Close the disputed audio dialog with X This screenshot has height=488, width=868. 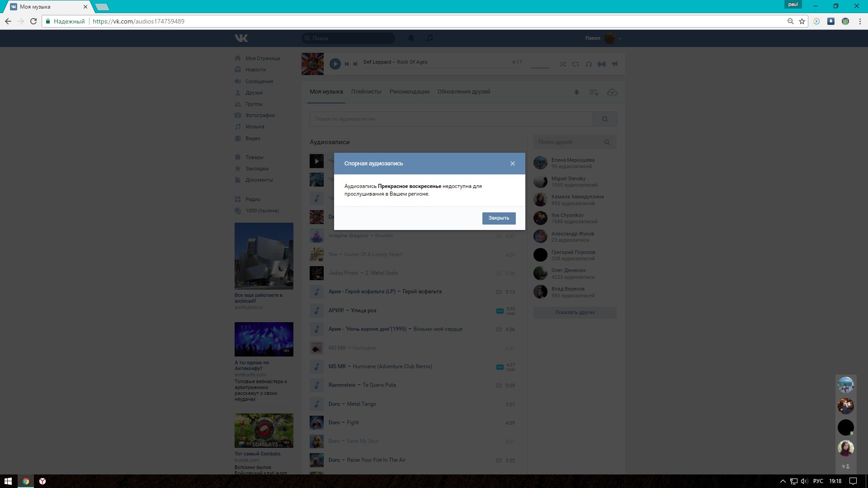[x=512, y=164]
